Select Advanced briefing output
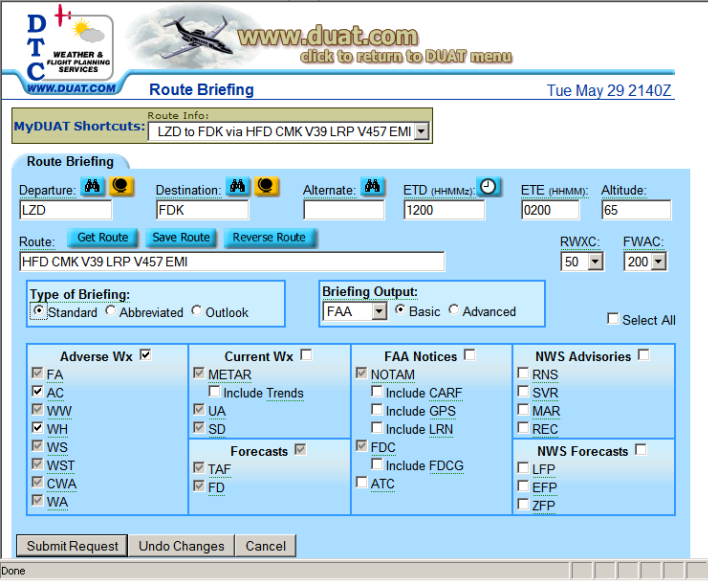Screen dimensions: 708x581 click(x=454, y=310)
